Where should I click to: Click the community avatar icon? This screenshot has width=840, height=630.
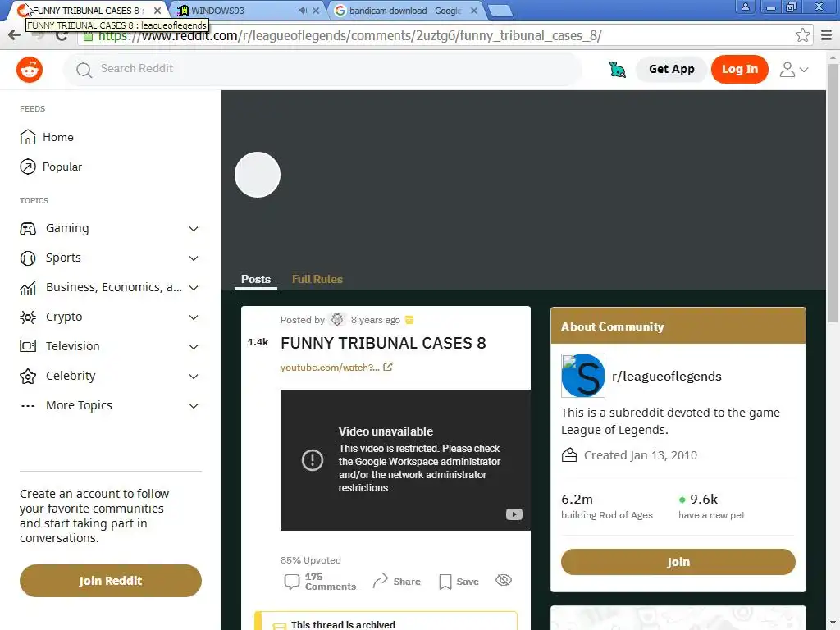[583, 376]
